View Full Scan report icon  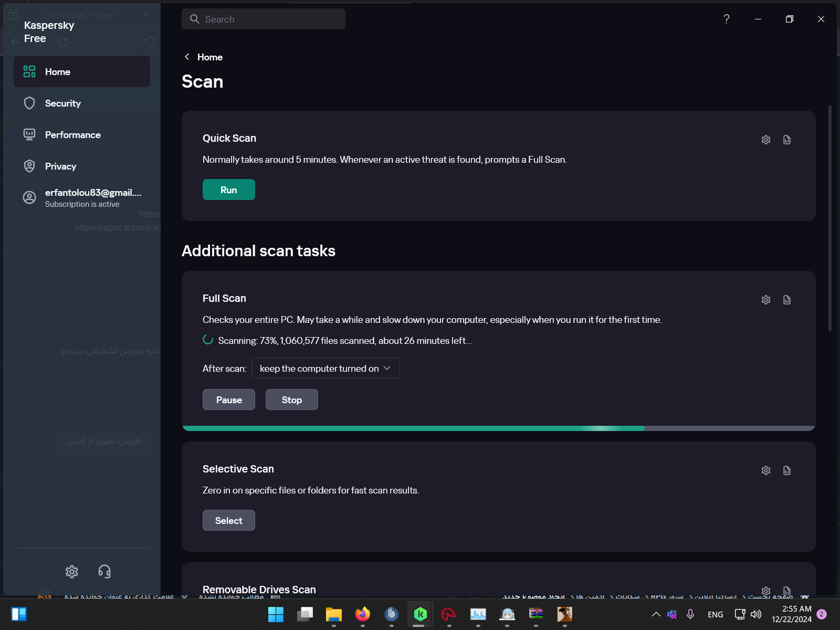(x=787, y=300)
